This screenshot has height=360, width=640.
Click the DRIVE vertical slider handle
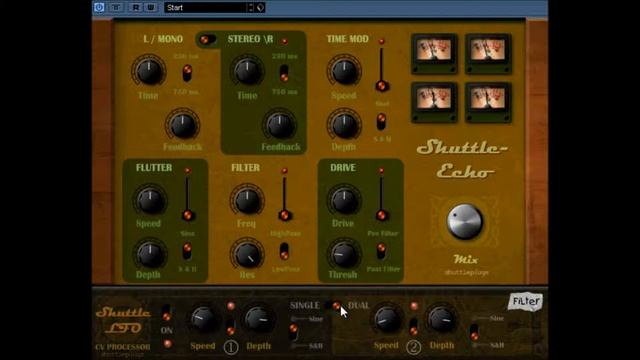[x=382, y=215]
